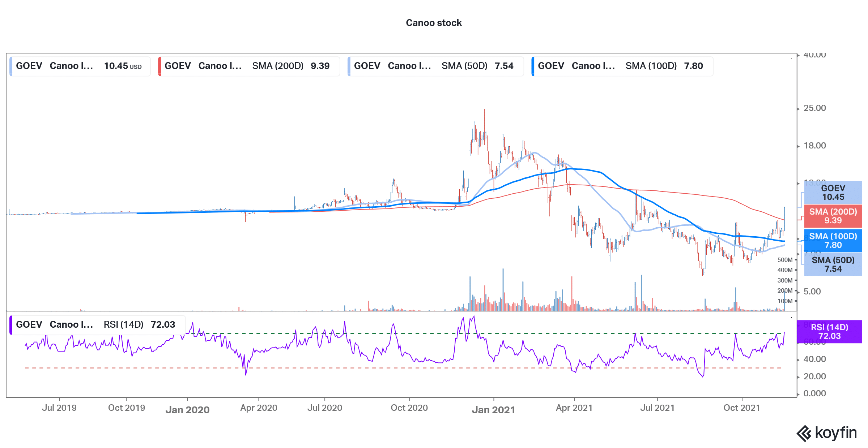The width and height of the screenshot is (868, 448).
Task: Click the 5.00 price axis label
Action: click(x=812, y=292)
